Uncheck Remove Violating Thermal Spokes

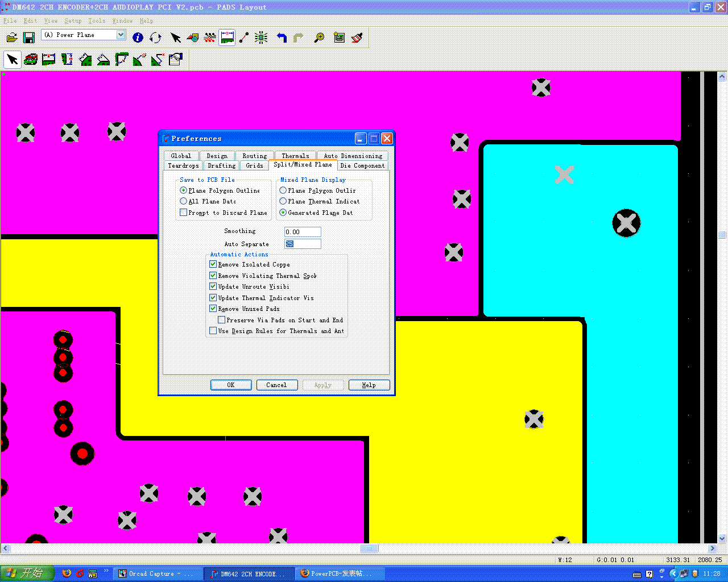(213, 276)
